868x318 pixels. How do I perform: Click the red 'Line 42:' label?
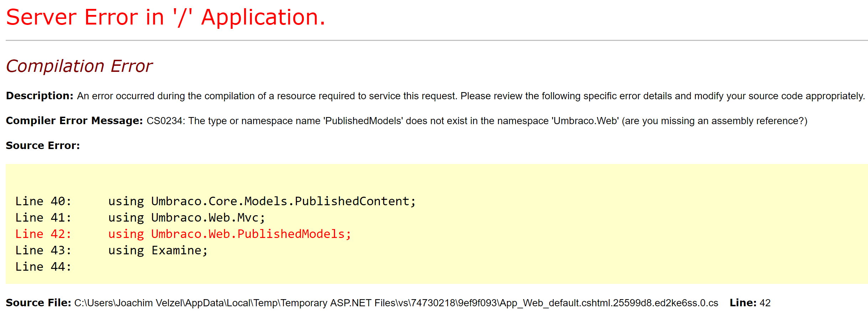point(43,234)
